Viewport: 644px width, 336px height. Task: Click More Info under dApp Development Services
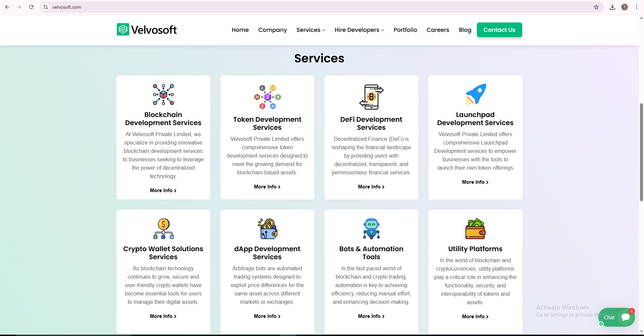pos(267,316)
